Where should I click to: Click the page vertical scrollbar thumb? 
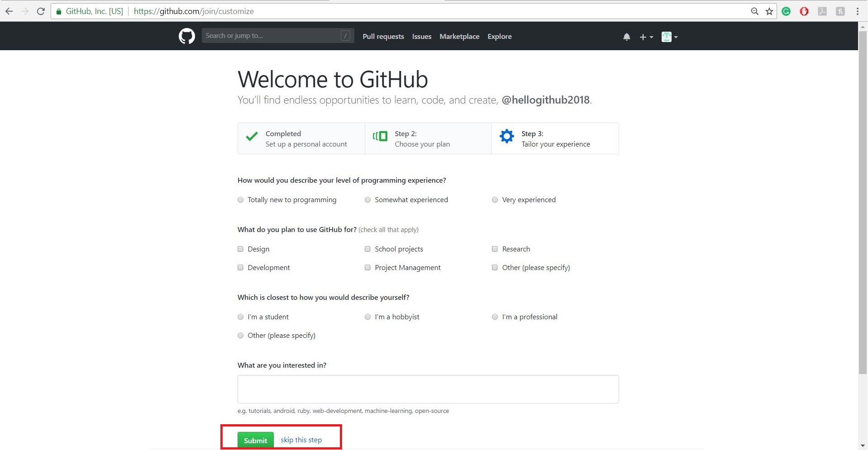coord(863,203)
